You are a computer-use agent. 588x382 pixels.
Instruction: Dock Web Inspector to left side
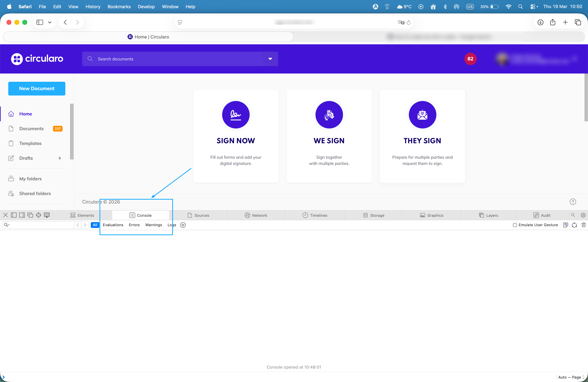point(14,215)
